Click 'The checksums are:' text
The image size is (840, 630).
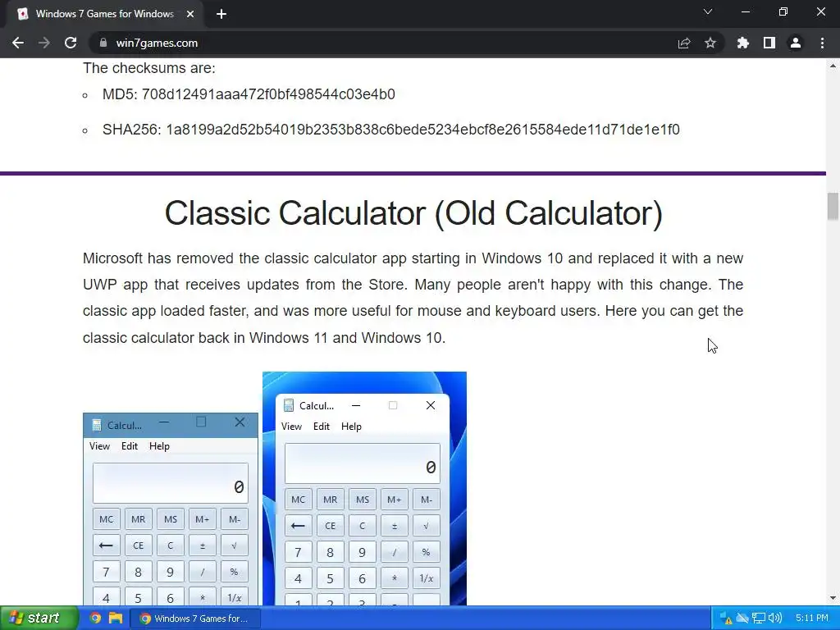(x=149, y=68)
